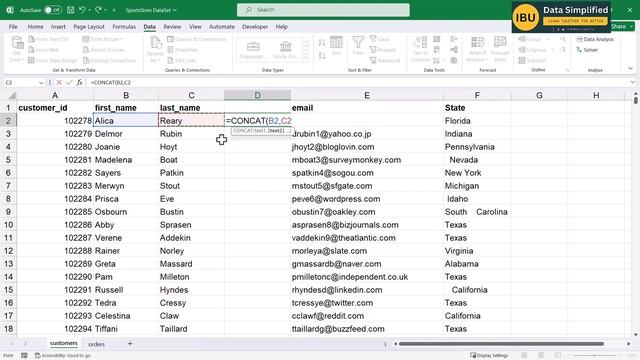This screenshot has width=640, height=360.
Task: Open the Review tab
Action: point(172,27)
